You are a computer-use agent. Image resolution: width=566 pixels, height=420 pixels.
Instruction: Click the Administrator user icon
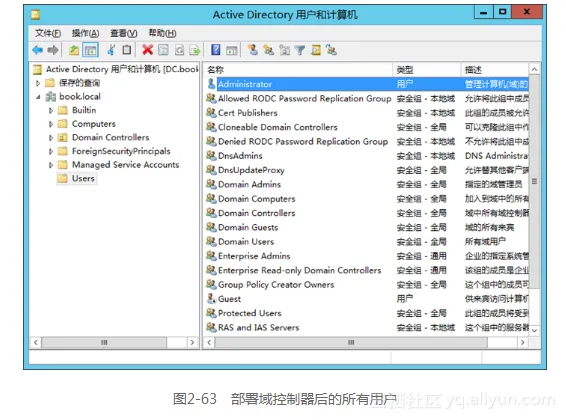pyautogui.click(x=212, y=84)
